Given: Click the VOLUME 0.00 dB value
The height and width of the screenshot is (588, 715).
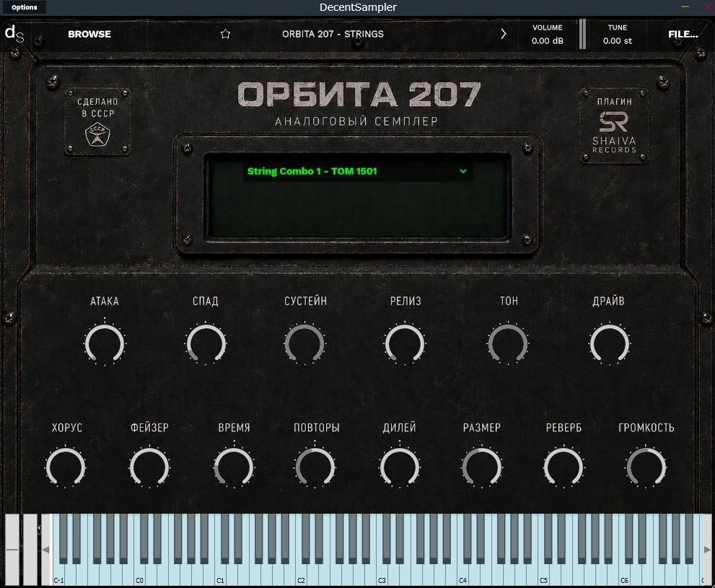Looking at the screenshot, I should point(547,40).
